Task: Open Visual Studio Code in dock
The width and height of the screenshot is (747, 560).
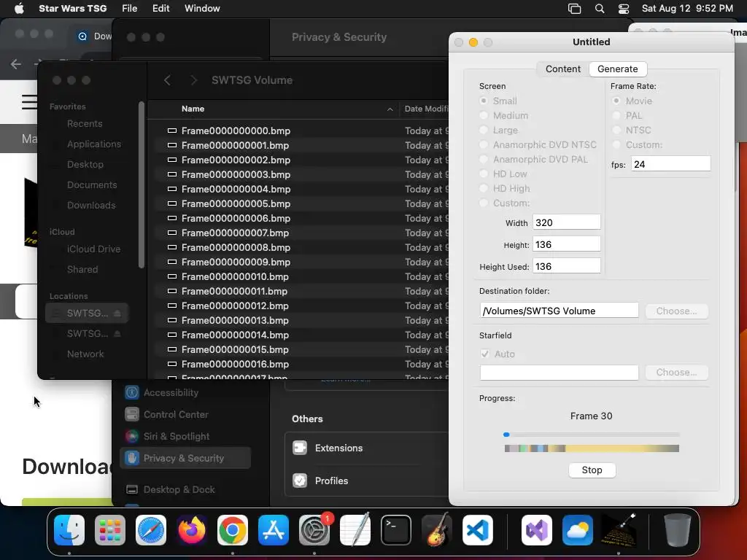Action: (477, 530)
